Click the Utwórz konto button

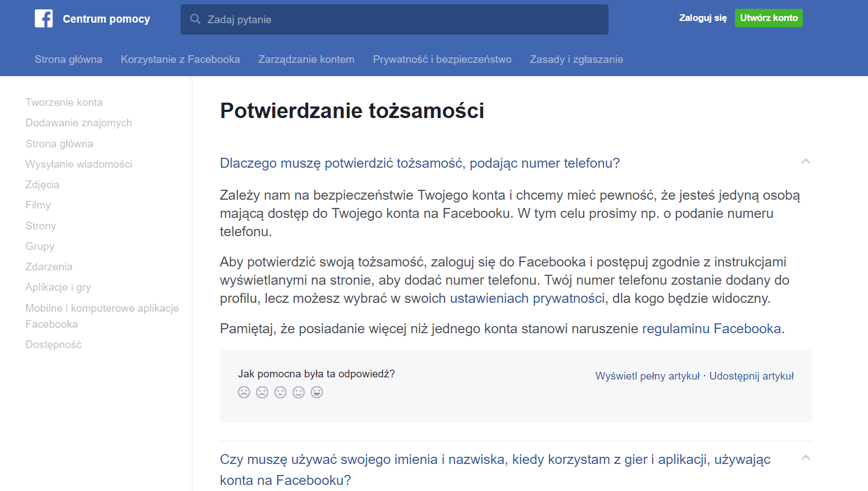[769, 18]
